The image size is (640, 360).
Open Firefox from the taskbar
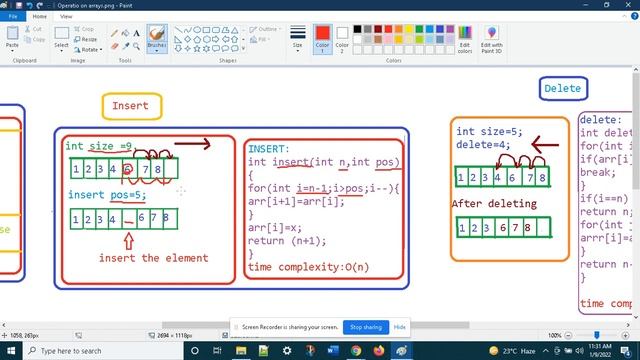[x=379, y=351]
